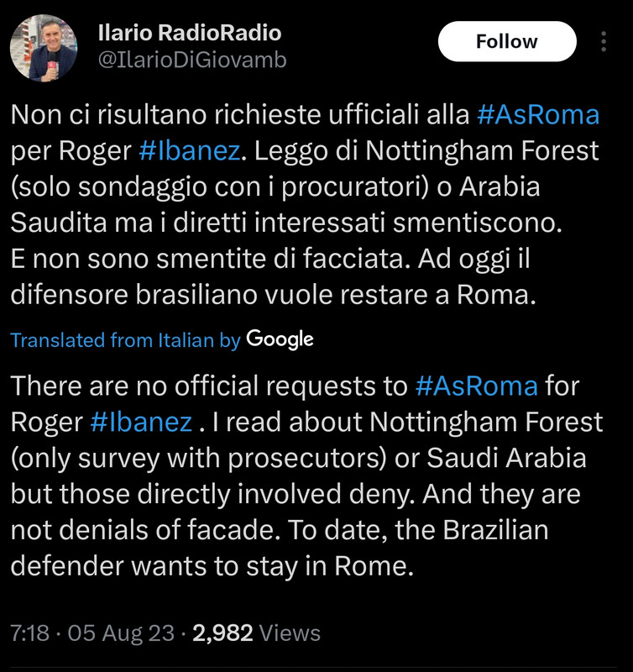Open #AsRoma hashtag in the Italian text
The image size is (633, 672).
point(538,115)
